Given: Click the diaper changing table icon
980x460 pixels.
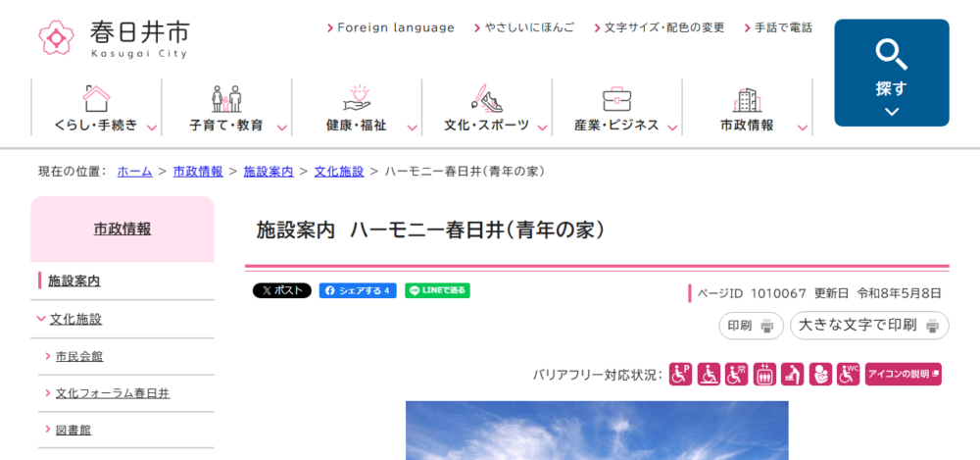Looking at the screenshot, I should (x=793, y=375).
